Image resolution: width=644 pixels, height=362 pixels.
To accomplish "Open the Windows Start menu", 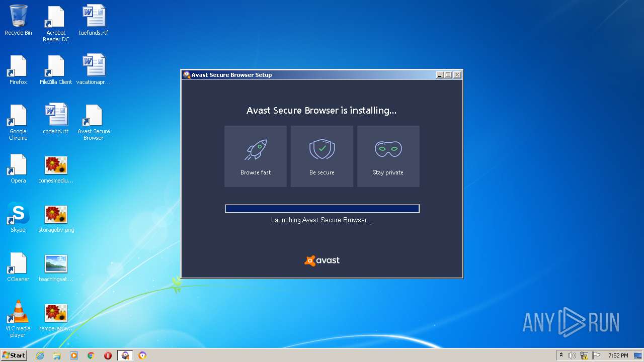I will pyautogui.click(x=14, y=355).
